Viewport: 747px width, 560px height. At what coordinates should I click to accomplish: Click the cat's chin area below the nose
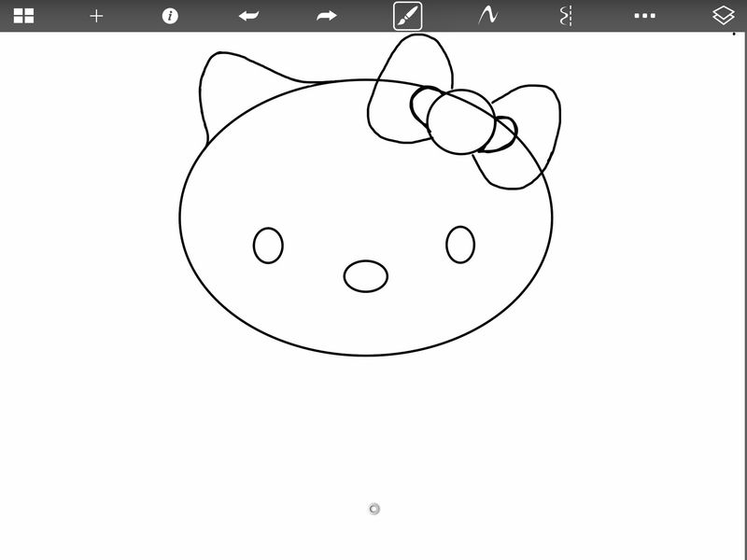pyautogui.click(x=366, y=322)
